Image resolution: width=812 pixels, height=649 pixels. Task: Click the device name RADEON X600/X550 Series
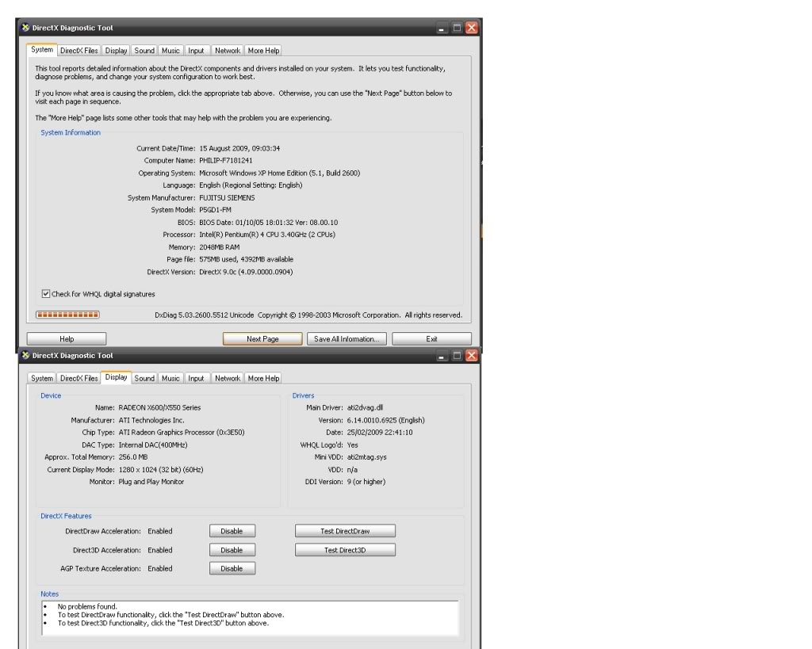pos(159,407)
